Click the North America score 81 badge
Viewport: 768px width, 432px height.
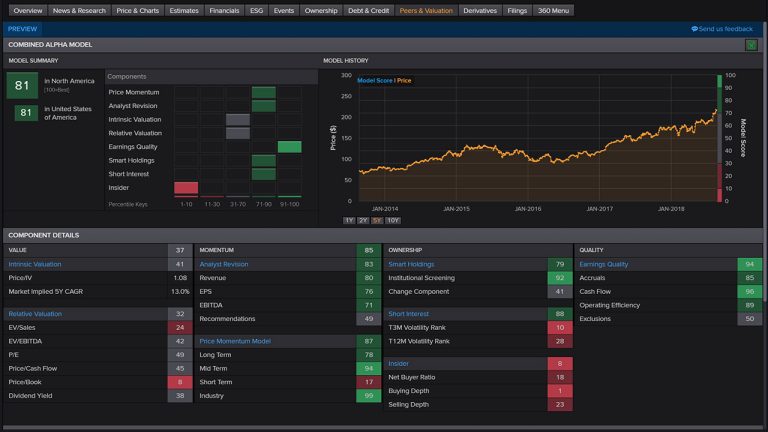point(22,86)
